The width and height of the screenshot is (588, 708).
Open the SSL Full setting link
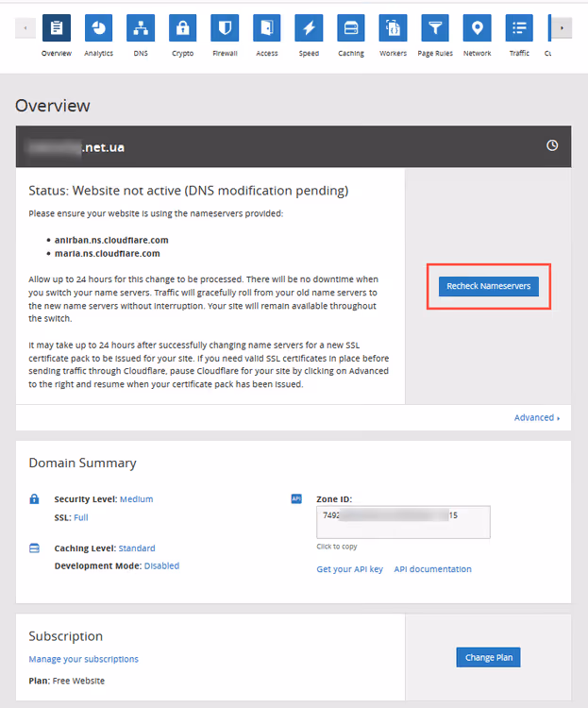pos(81,517)
